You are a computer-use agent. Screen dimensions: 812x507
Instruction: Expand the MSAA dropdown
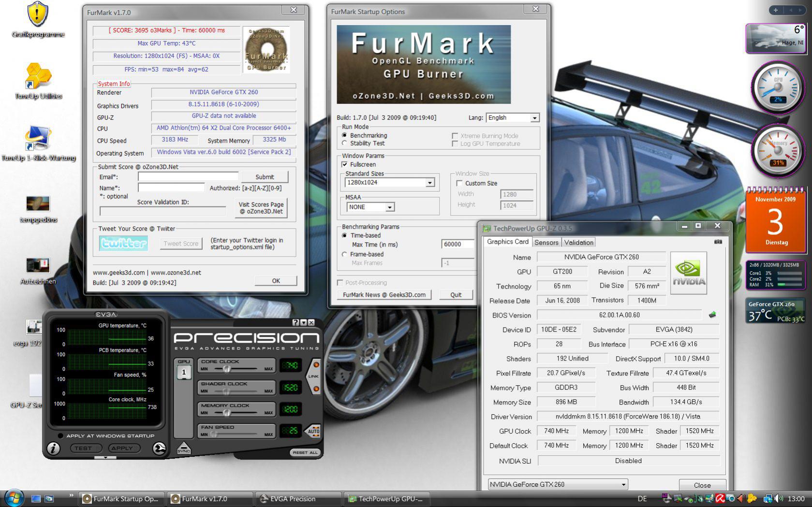point(389,207)
